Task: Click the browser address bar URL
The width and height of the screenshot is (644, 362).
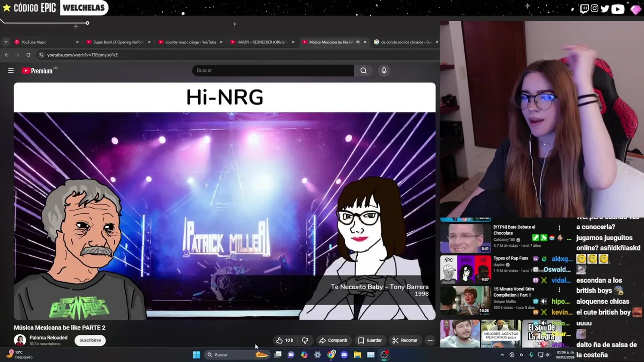Action: [83, 55]
